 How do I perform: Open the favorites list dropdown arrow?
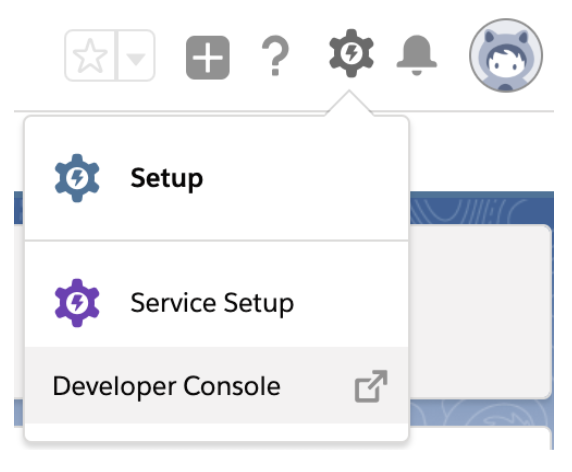click(136, 56)
